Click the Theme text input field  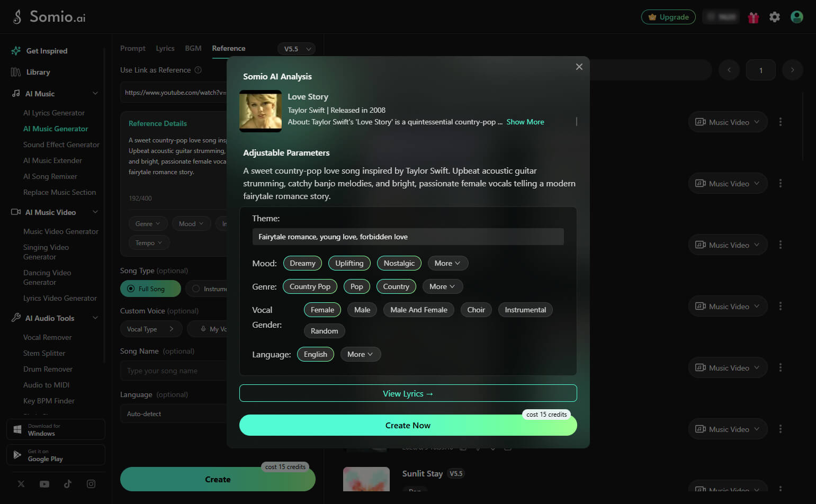click(408, 237)
